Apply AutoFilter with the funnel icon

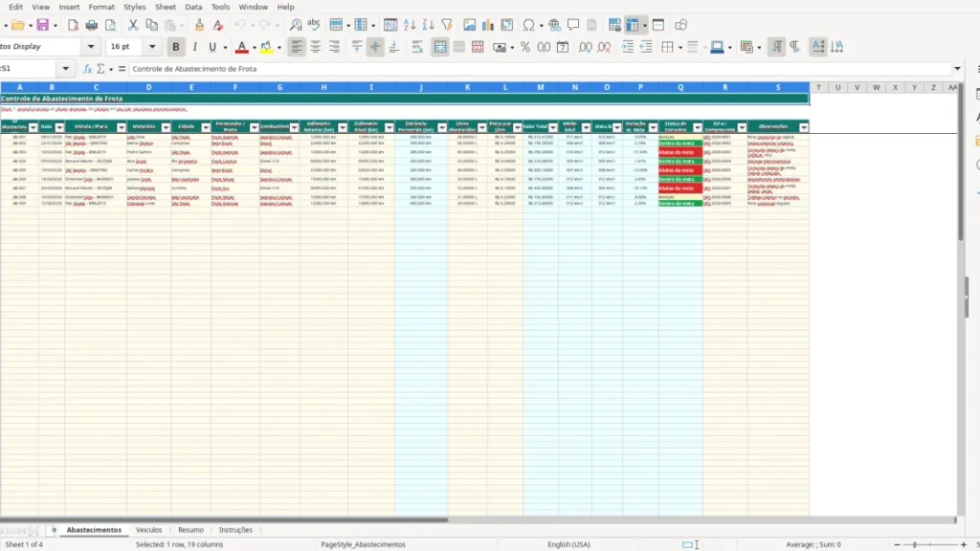coord(447,25)
